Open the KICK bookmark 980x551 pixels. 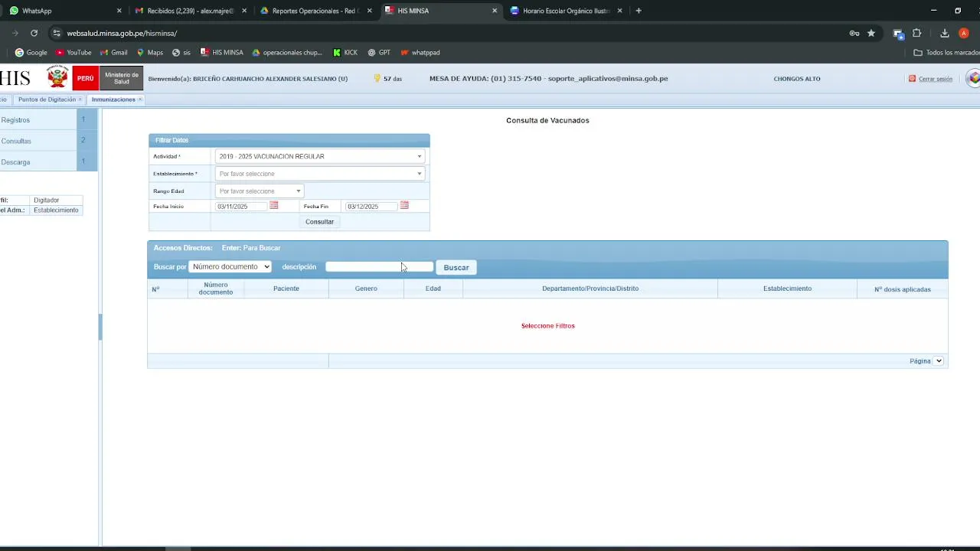(345, 53)
